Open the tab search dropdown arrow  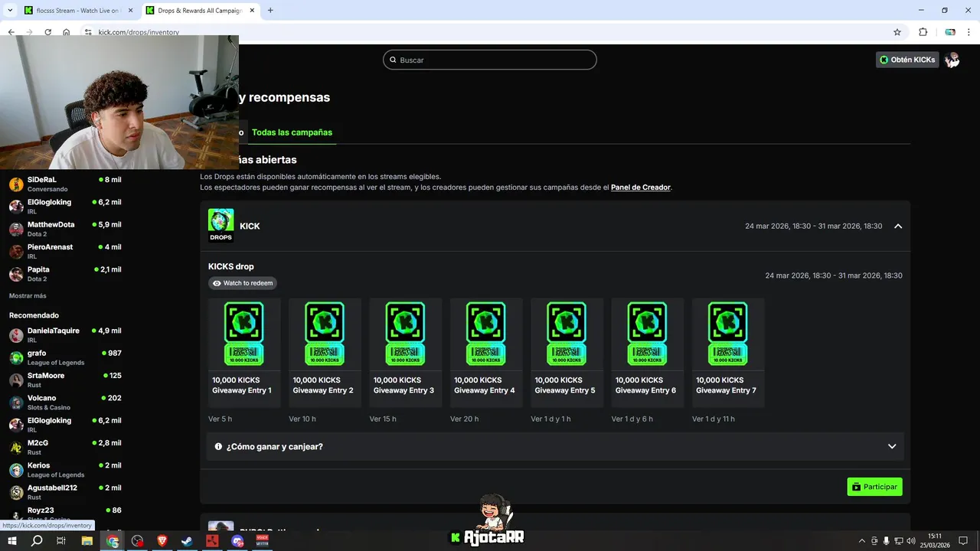(x=10, y=11)
